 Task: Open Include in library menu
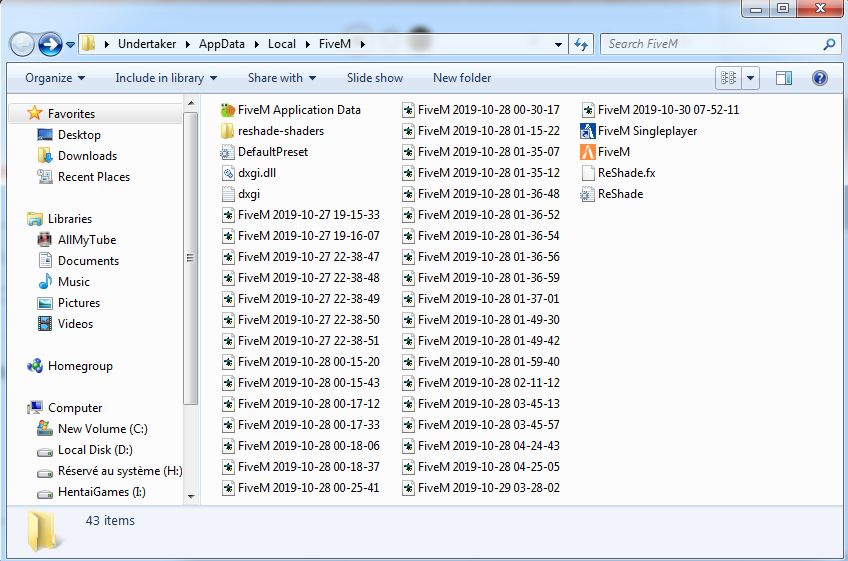pos(166,78)
